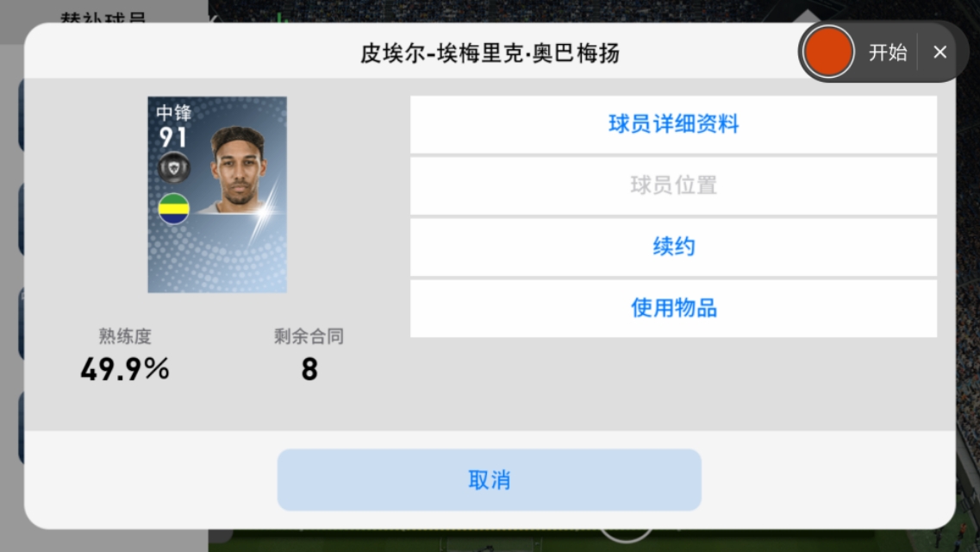Start recording with the red circle button
This screenshot has width=980, height=552.
(828, 52)
